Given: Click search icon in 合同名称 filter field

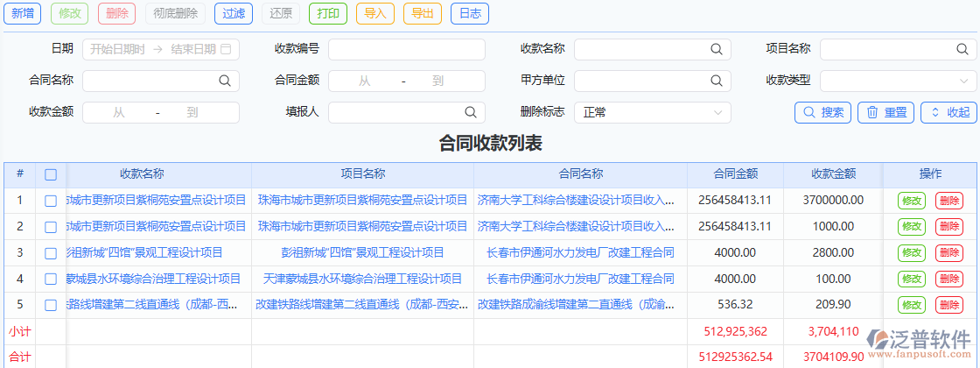Looking at the screenshot, I should [x=224, y=81].
